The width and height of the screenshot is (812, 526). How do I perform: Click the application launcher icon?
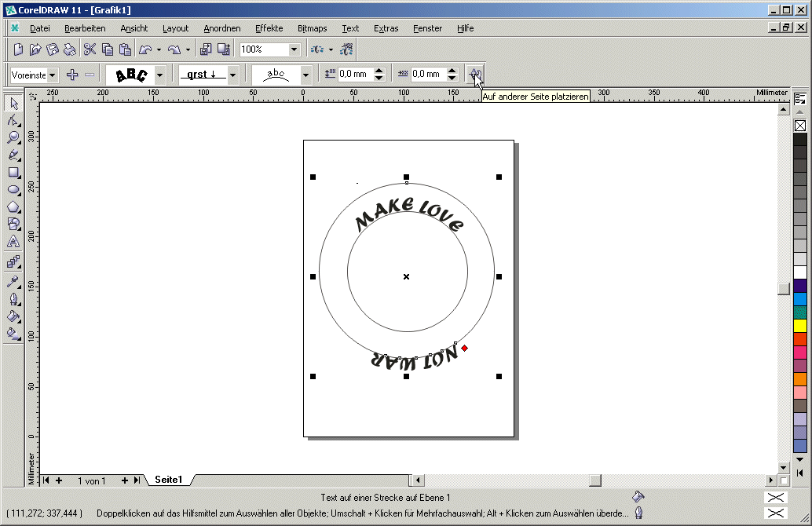(x=317, y=49)
